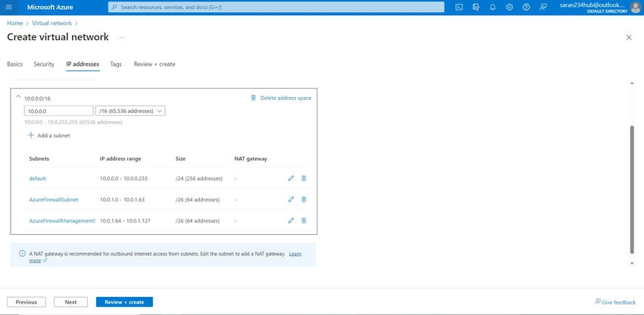
Task: Open the /16 address size dropdown
Action: point(130,111)
